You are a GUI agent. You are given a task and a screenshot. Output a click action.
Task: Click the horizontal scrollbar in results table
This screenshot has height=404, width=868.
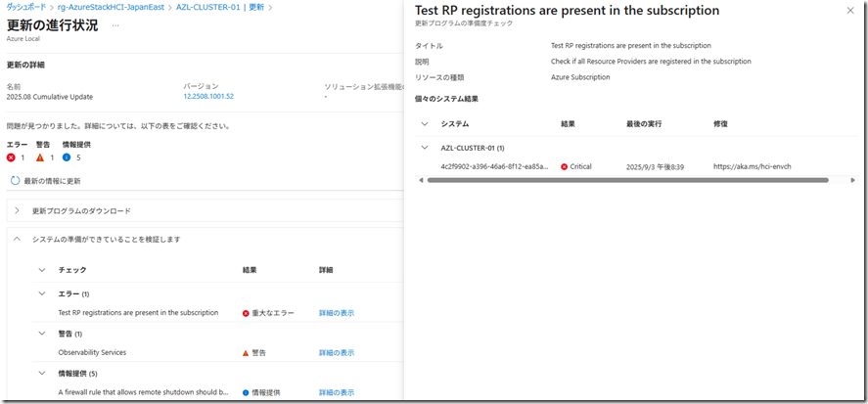pos(627,180)
